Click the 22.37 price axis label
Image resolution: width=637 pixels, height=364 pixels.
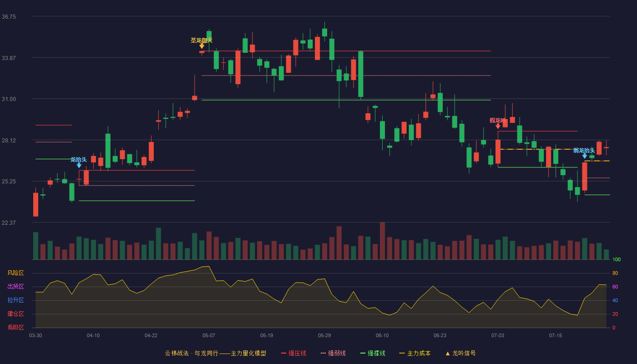click(9, 223)
